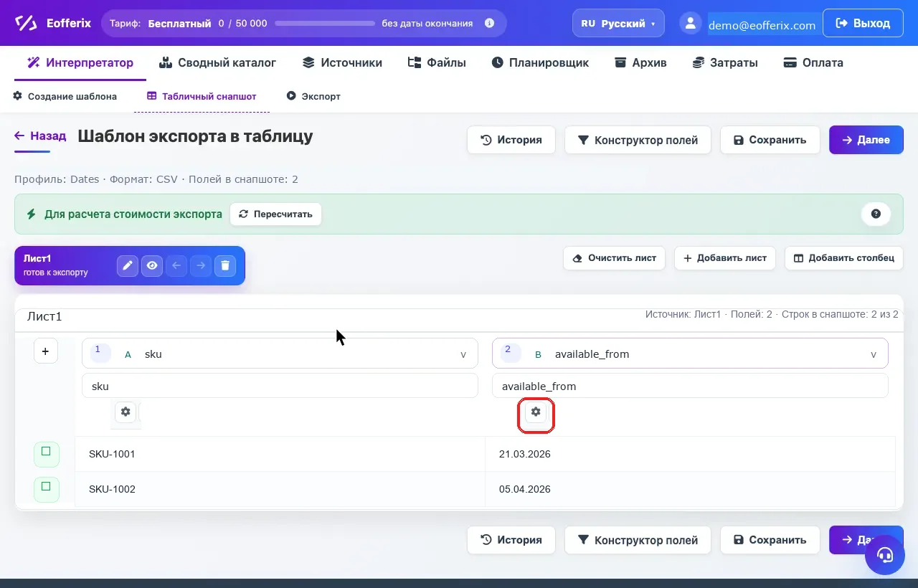
Task: Click Очистить лист button
Action: pos(615,258)
